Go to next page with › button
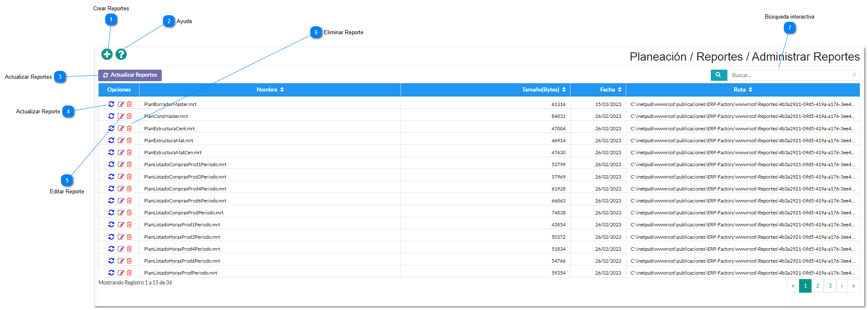The height and width of the screenshot is (310, 868). coord(842,286)
